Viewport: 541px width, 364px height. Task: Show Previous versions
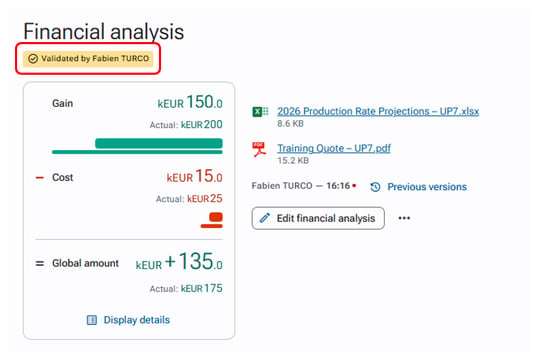pos(427,187)
